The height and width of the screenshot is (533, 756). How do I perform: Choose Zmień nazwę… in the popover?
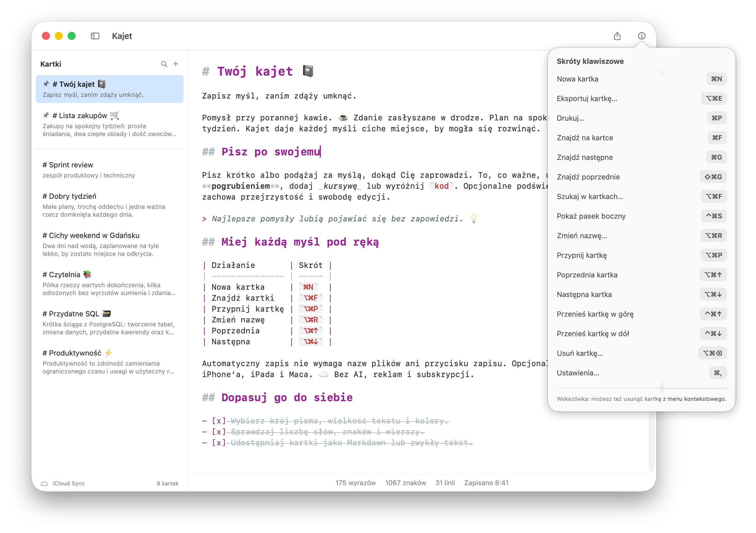(x=641, y=235)
